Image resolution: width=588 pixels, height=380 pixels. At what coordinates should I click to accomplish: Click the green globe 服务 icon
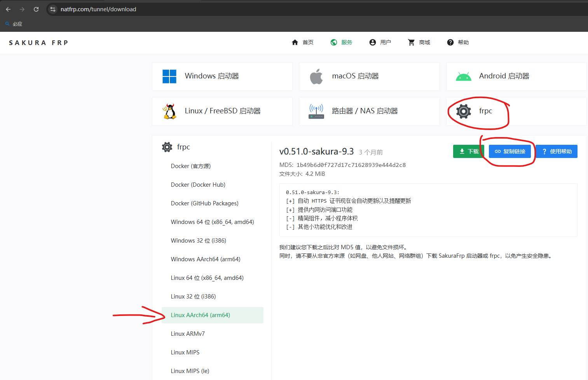click(334, 42)
